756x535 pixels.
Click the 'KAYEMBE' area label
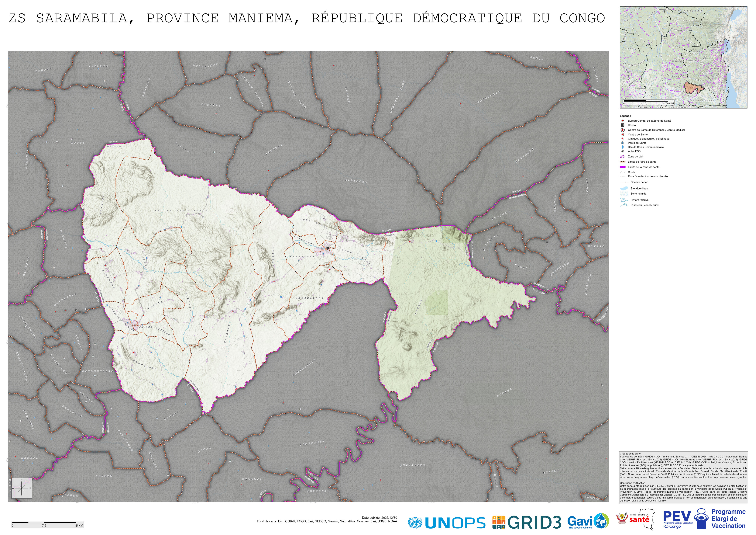point(227,334)
